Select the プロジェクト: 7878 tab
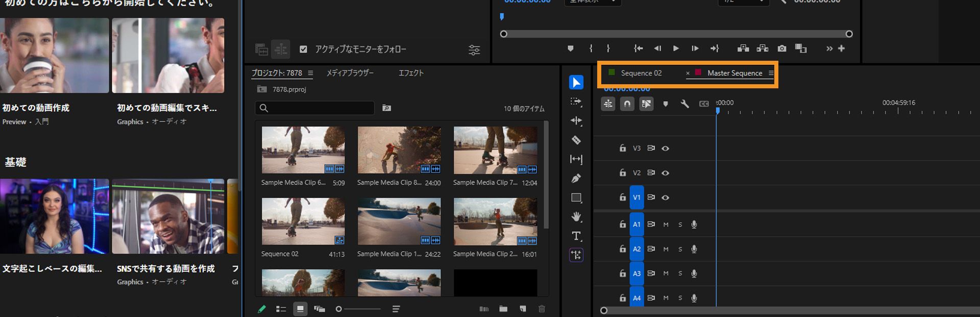This screenshot has width=980, height=317. [x=277, y=73]
